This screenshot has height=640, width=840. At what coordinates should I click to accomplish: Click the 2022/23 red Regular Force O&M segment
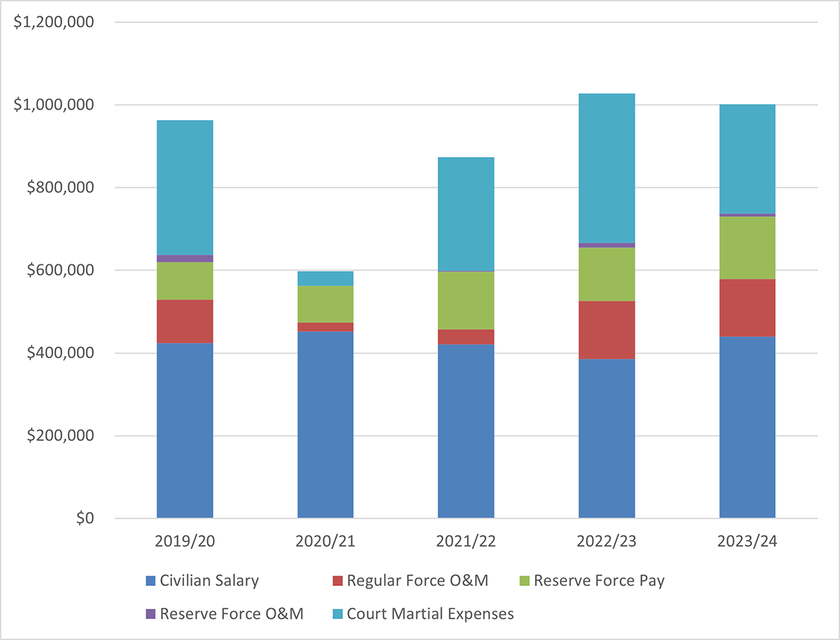point(607,330)
